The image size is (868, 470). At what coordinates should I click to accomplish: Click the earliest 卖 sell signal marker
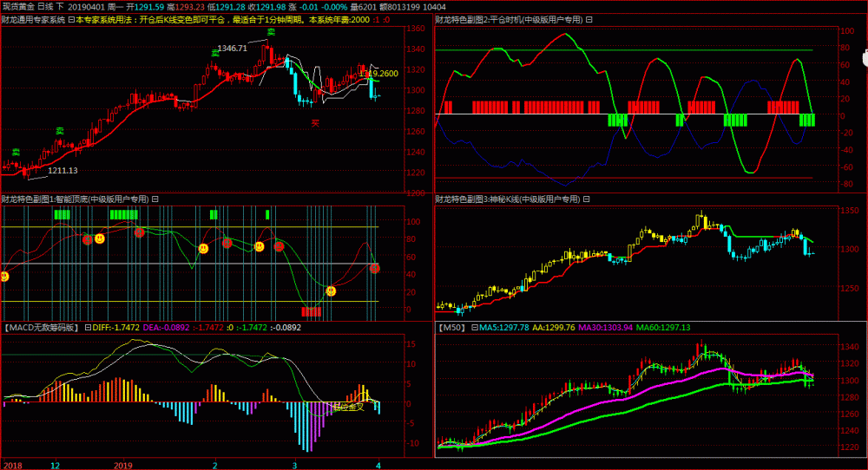16,152
